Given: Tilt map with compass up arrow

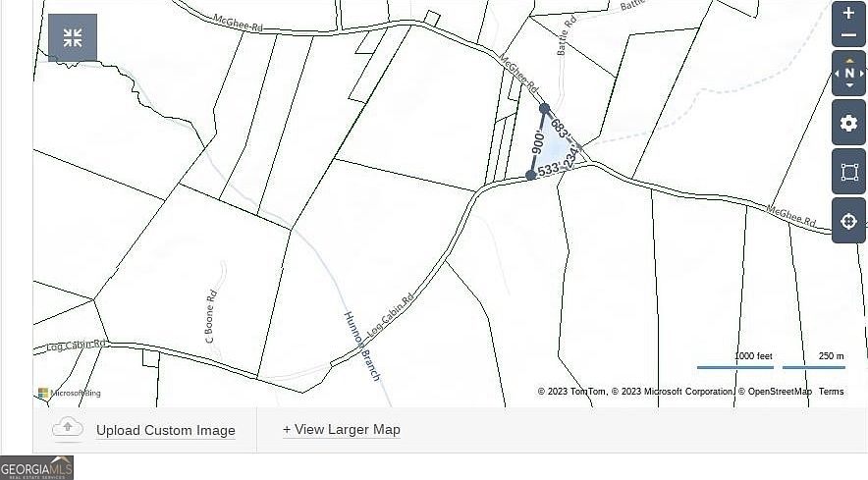Looking at the screenshot, I should (849, 60).
